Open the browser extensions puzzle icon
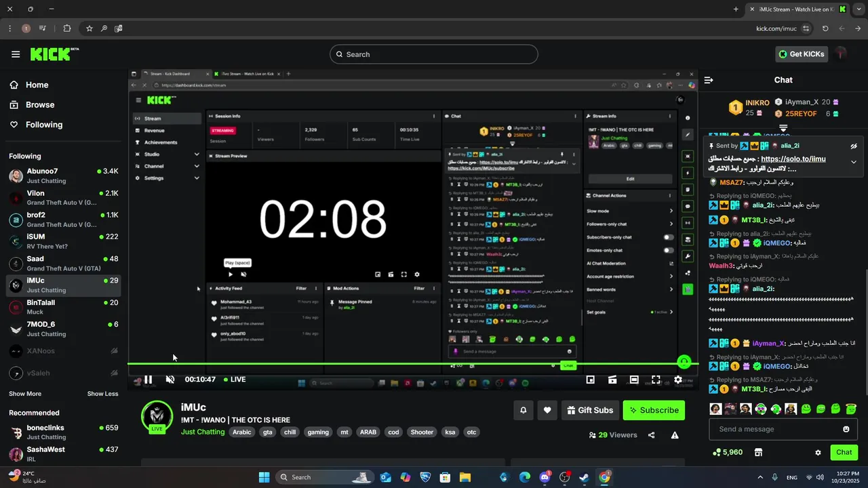This screenshot has height=488, width=868. click(66, 28)
